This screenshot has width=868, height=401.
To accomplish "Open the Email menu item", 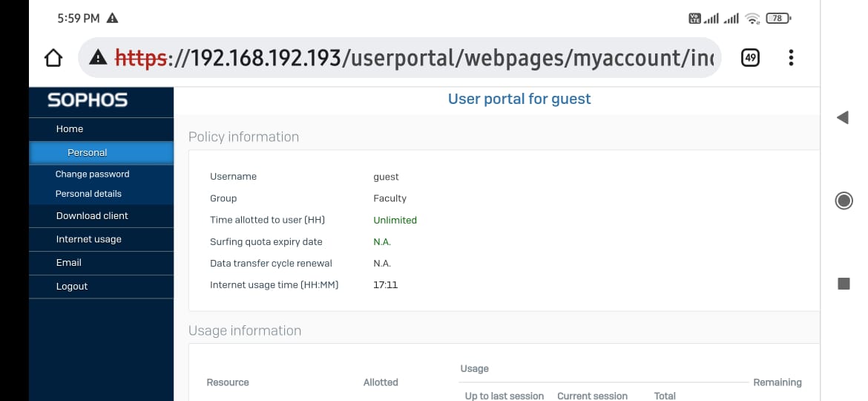I will click(x=69, y=263).
